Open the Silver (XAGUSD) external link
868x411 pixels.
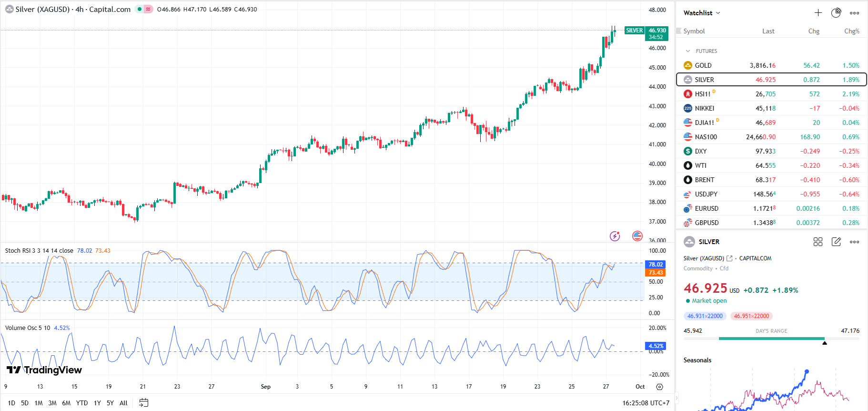tap(729, 258)
